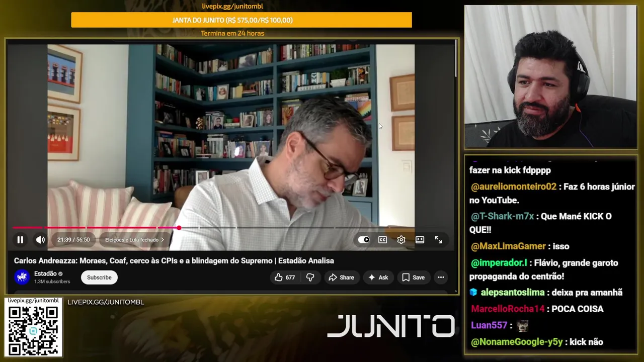Click the blue badge next to alepsantoslima
Viewport: 644px width, 362px height.
click(473, 293)
